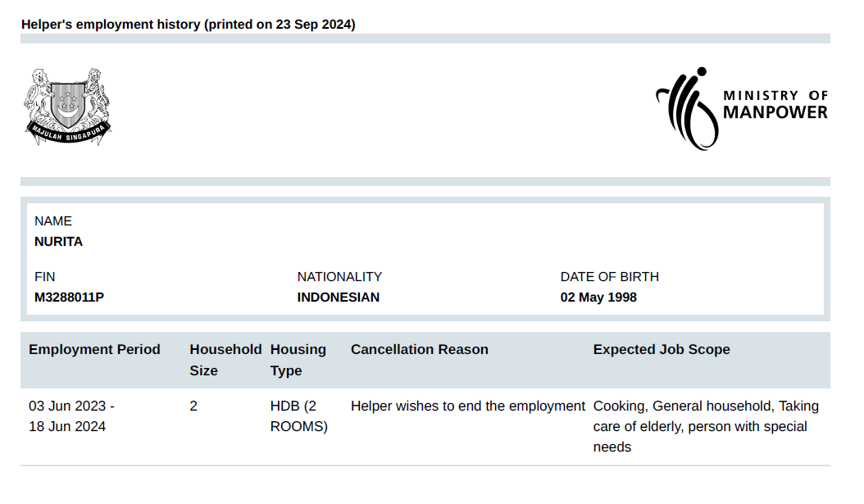
Task: Click the Housing Type column header
Action: click(298, 360)
